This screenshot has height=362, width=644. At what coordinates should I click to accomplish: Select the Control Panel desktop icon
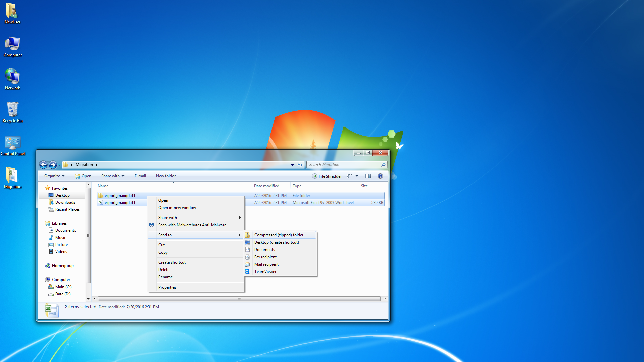click(x=12, y=145)
